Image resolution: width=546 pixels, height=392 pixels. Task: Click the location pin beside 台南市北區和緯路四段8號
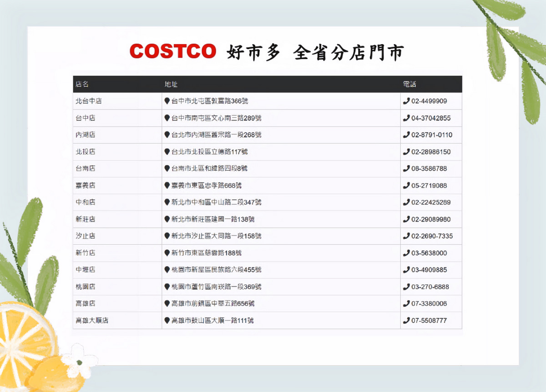coord(167,168)
